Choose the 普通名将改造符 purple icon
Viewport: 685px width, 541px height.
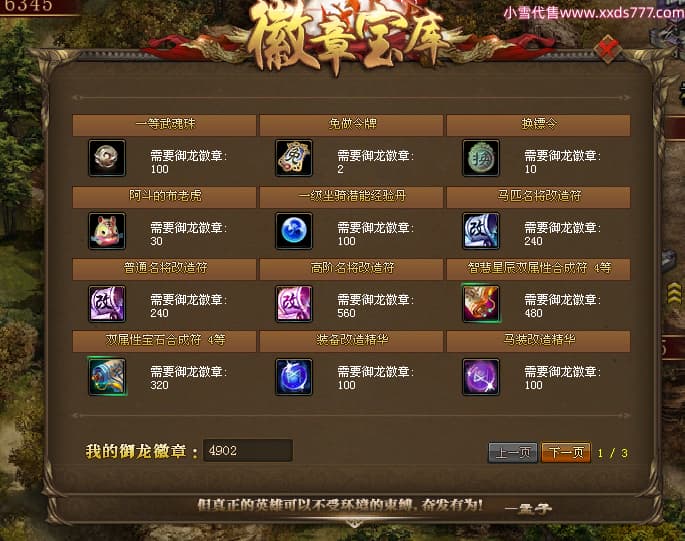point(107,303)
